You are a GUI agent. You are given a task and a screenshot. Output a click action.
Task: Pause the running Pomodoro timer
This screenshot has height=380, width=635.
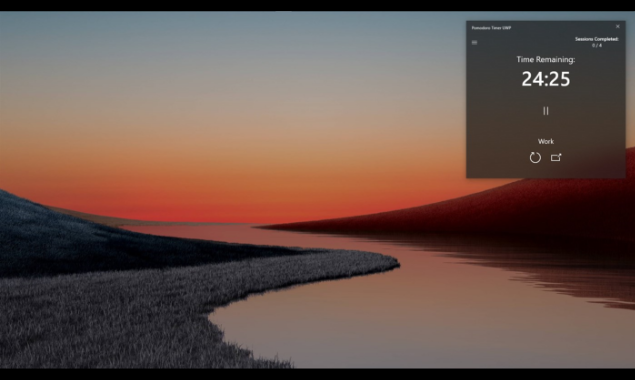coord(546,111)
